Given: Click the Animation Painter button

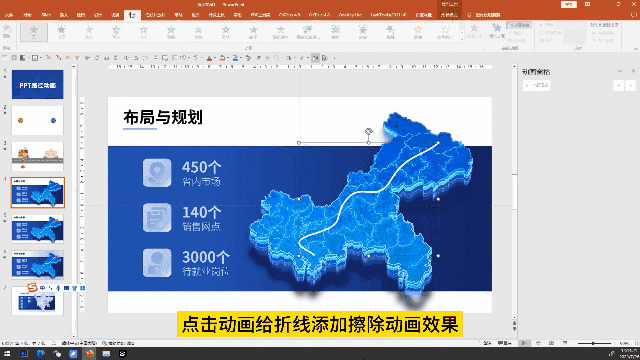Looking at the screenshot, I should (x=518, y=40).
